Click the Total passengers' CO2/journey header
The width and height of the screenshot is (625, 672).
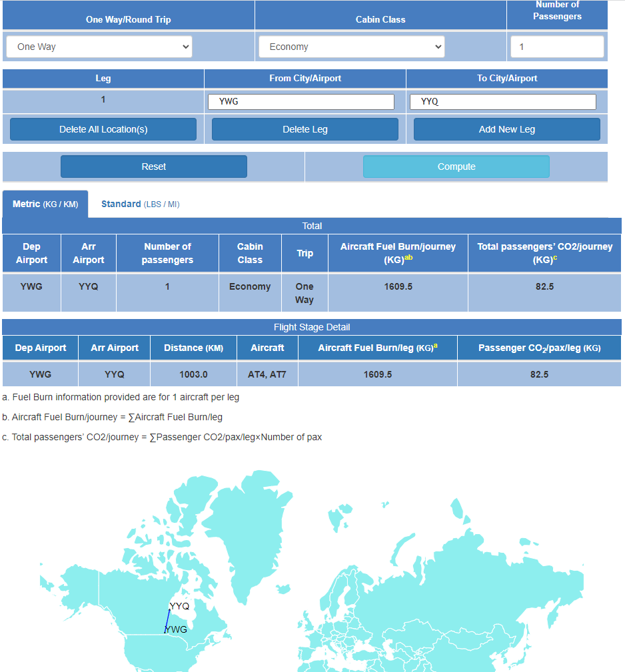(544, 253)
